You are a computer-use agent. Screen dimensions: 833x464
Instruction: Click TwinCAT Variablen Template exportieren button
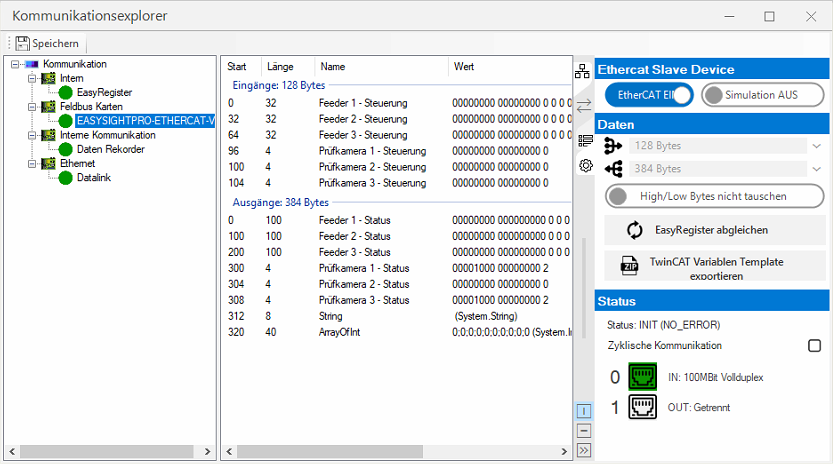click(x=714, y=268)
